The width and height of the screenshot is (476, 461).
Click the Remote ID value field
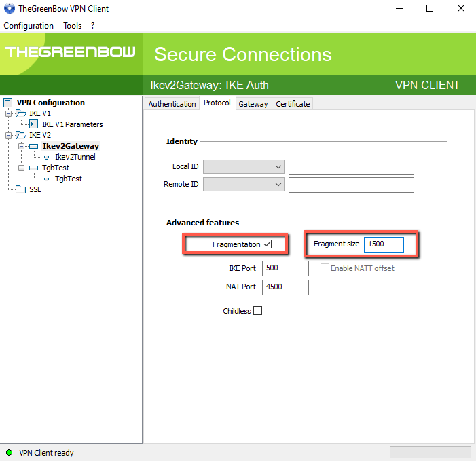pyautogui.click(x=351, y=185)
